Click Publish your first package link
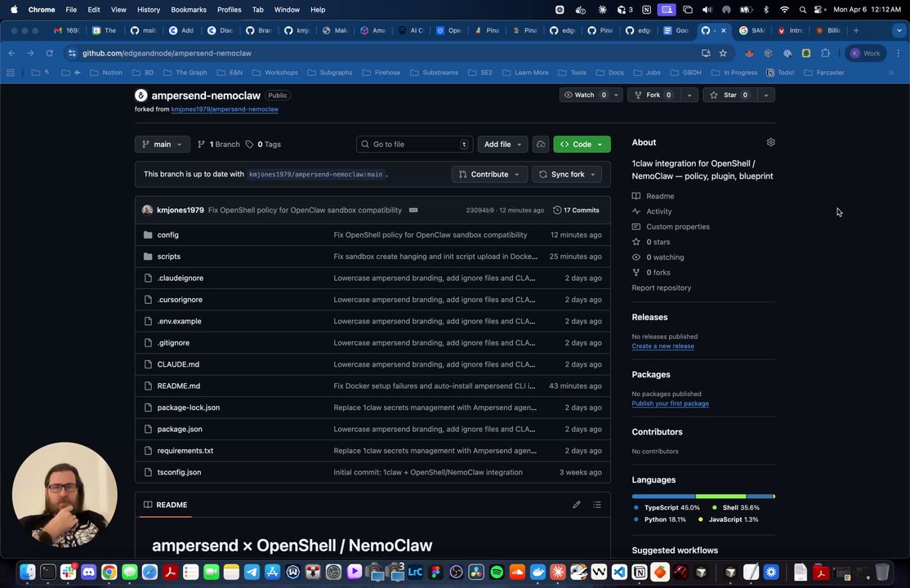This screenshot has height=588, width=910. coord(671,403)
